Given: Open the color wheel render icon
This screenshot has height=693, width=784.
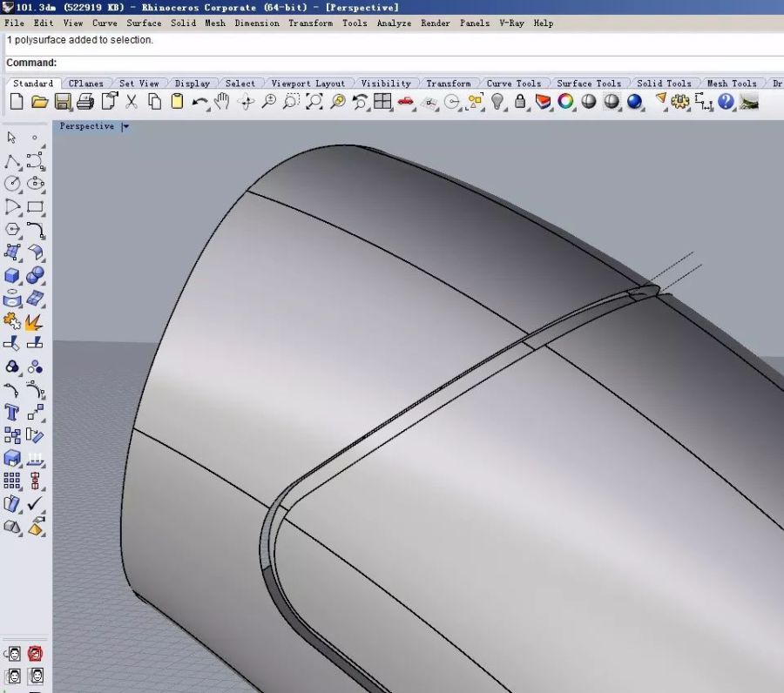Looking at the screenshot, I should pos(566,102).
